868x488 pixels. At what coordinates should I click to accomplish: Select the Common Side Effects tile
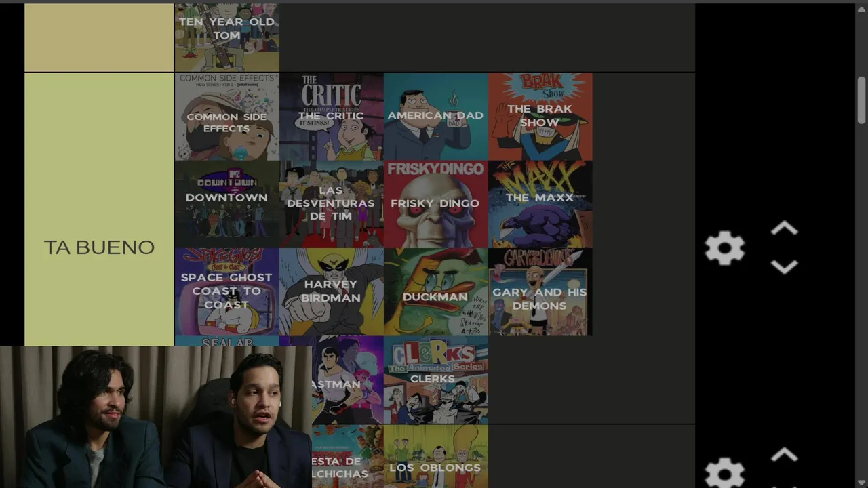pos(227,117)
